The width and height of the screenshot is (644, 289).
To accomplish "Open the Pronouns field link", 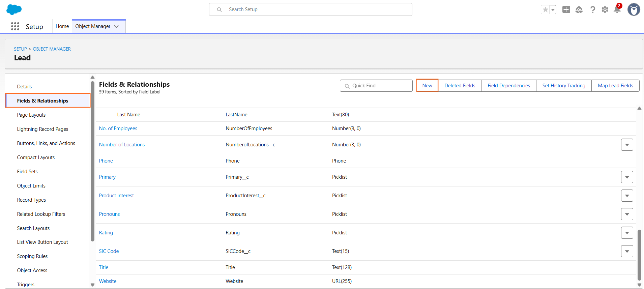I will click(109, 214).
